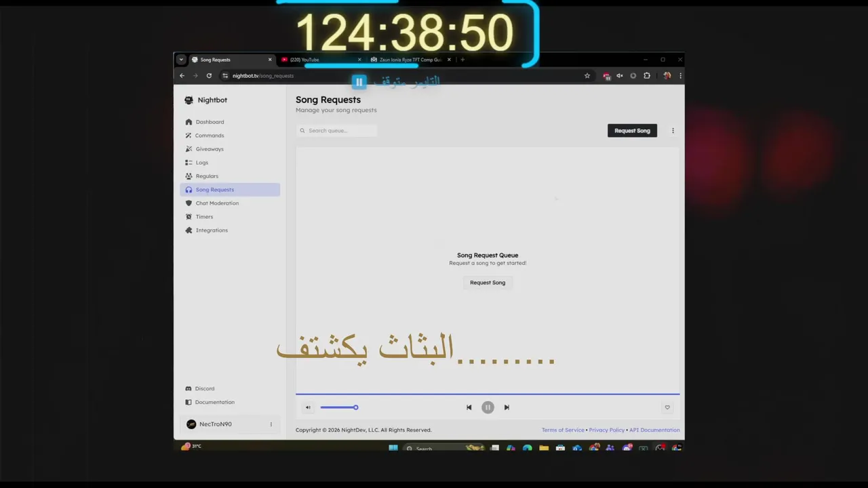868x488 pixels.
Task: Open the song queue options menu
Action: click(x=673, y=131)
